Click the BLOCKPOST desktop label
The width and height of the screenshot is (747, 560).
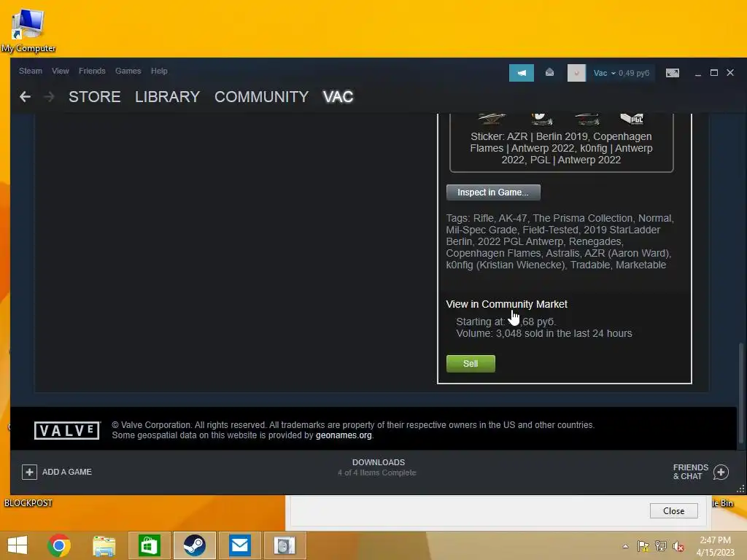coord(28,503)
